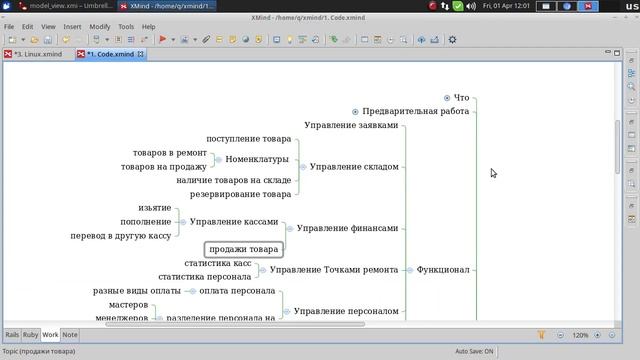
Task: Switch to the Note sheet tab
Action: point(70,335)
